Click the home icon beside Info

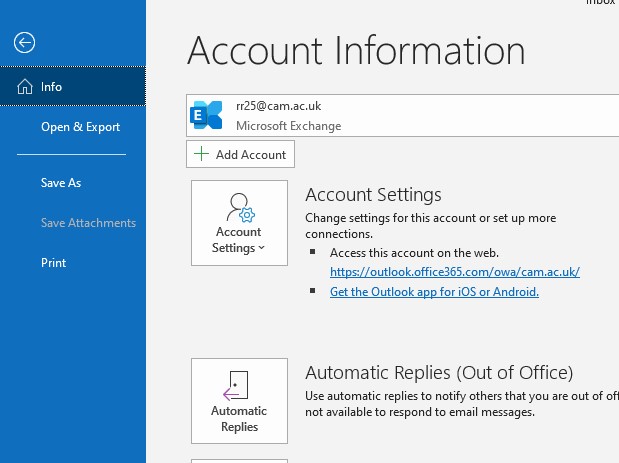point(25,86)
